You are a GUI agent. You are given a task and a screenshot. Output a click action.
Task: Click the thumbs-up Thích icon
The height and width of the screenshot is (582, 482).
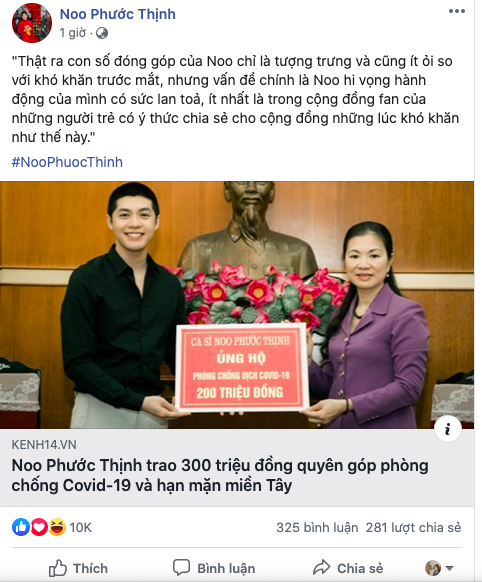(x=58, y=568)
